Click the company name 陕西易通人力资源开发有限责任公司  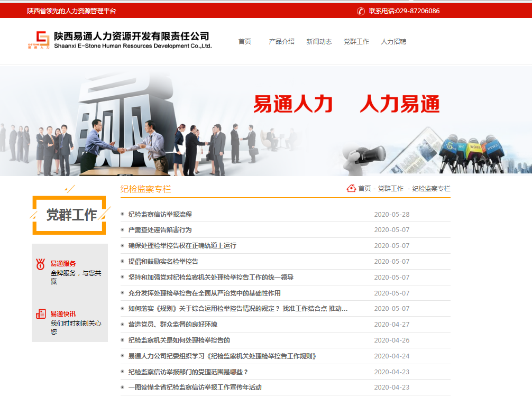[132, 36]
